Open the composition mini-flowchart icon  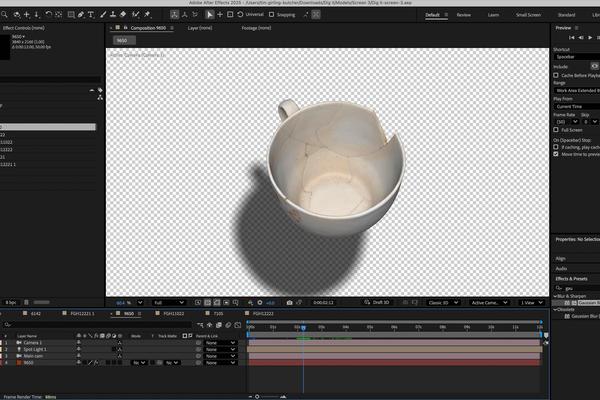click(200, 325)
